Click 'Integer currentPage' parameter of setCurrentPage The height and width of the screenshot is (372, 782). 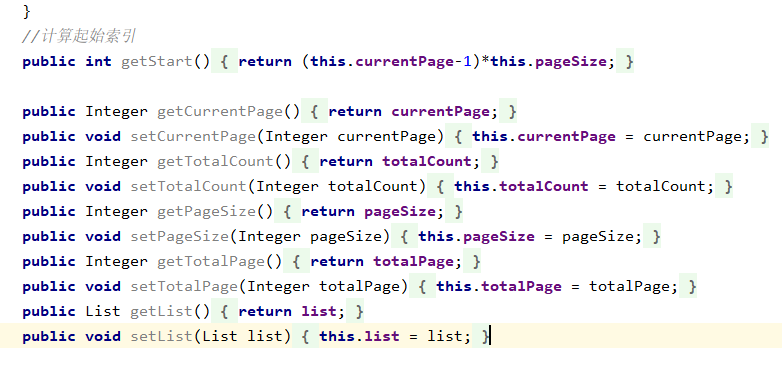(351, 136)
